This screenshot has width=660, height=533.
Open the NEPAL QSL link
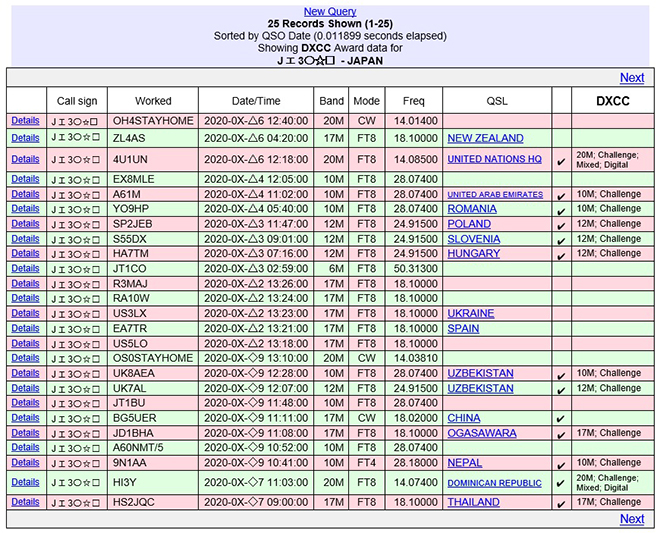coord(464,463)
